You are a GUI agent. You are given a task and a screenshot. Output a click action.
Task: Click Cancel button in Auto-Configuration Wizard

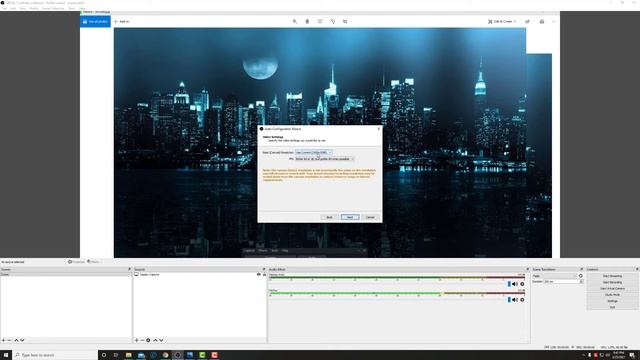[370, 217]
